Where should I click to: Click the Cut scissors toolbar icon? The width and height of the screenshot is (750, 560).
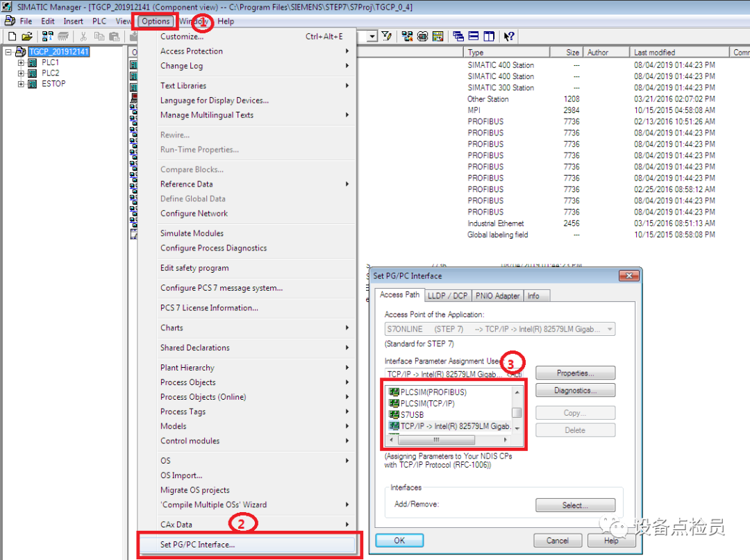click(x=83, y=36)
